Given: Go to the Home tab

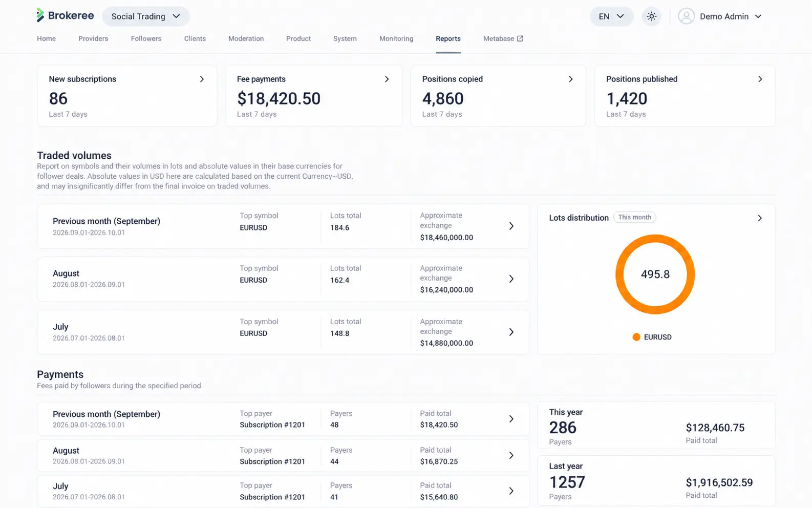Looking at the screenshot, I should [46, 38].
